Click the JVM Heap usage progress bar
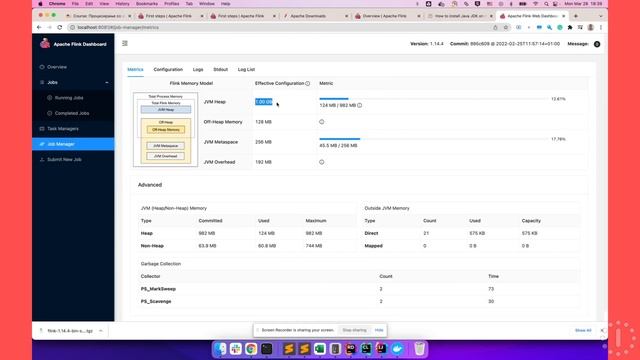Viewport: 640px width, 360px height. (x=433, y=99)
